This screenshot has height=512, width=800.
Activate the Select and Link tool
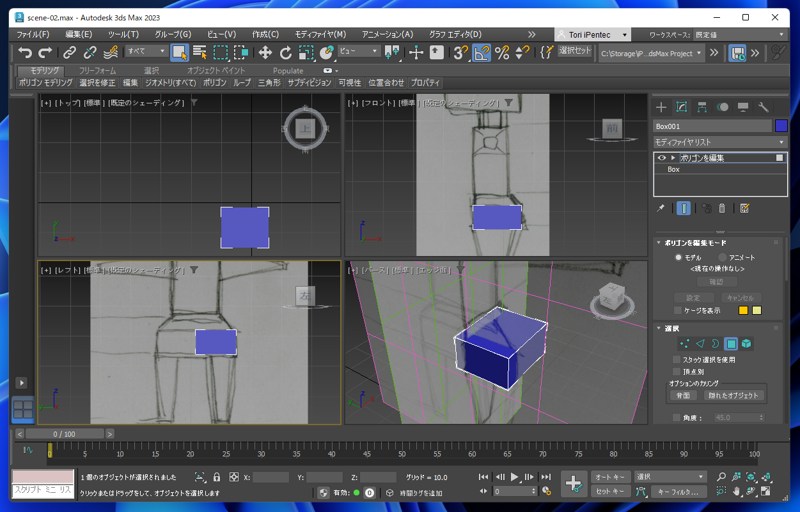pyautogui.click(x=69, y=52)
